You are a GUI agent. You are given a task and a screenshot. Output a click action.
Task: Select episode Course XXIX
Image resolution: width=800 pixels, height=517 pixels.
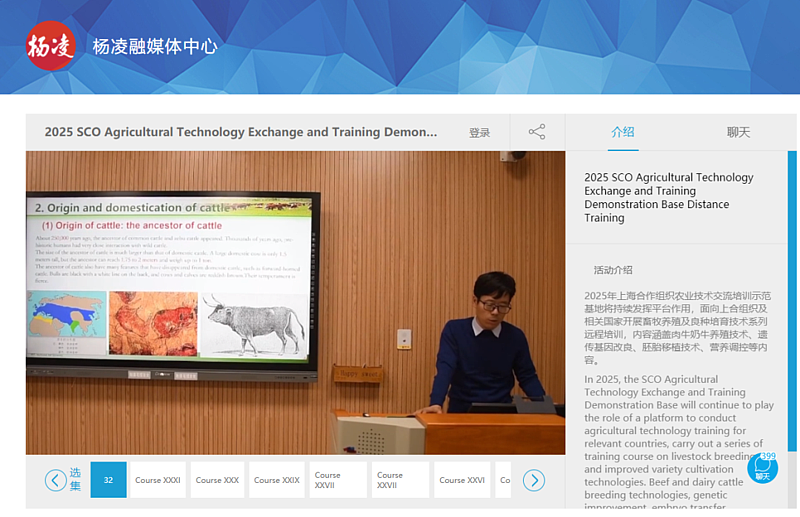click(276, 480)
